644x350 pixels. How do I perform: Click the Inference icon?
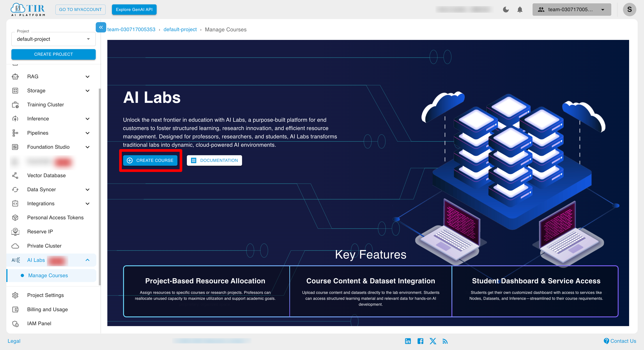click(15, 119)
